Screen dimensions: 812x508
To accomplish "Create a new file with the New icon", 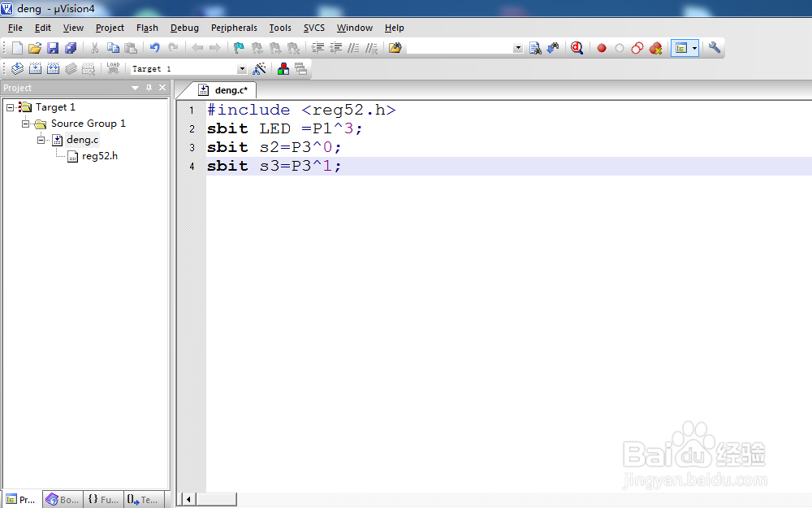I will point(17,48).
